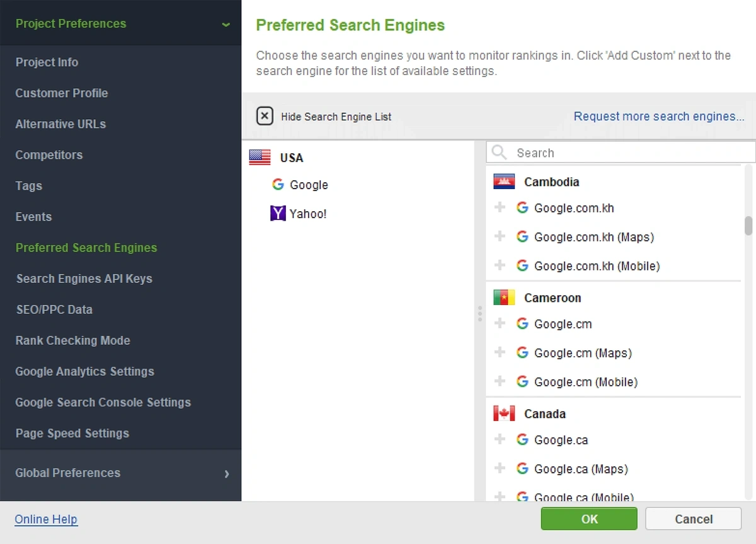Click the Canada flag icon

pos(504,414)
